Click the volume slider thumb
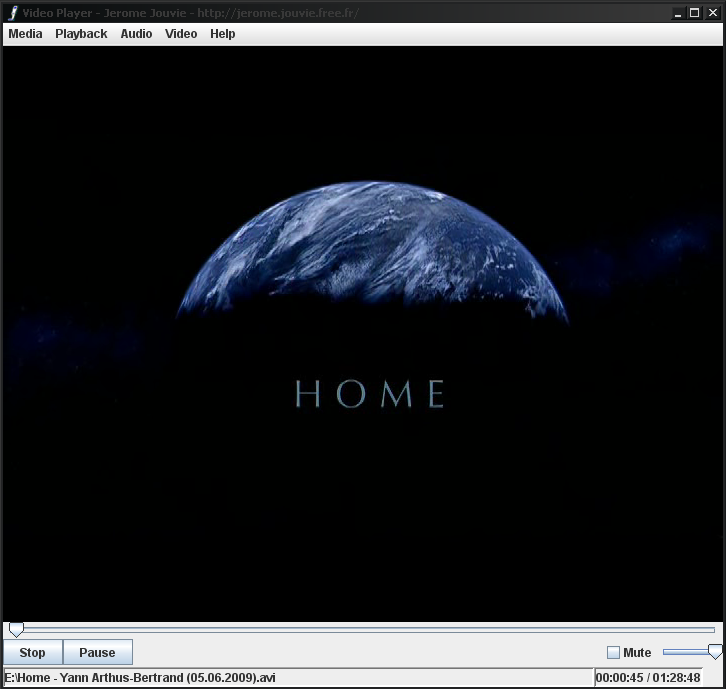This screenshot has height=689, width=726. click(x=715, y=651)
